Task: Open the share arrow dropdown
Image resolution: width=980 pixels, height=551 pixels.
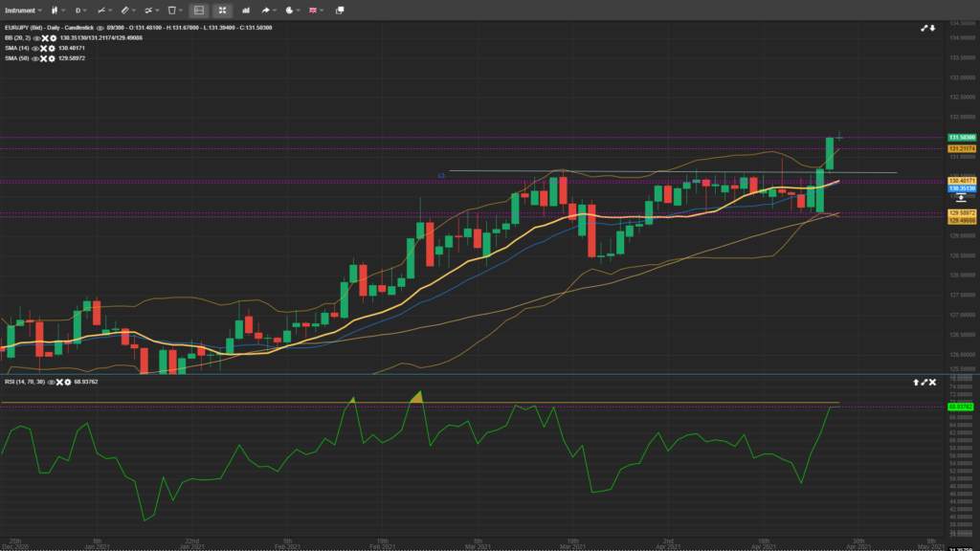Action: pyautogui.click(x=269, y=10)
